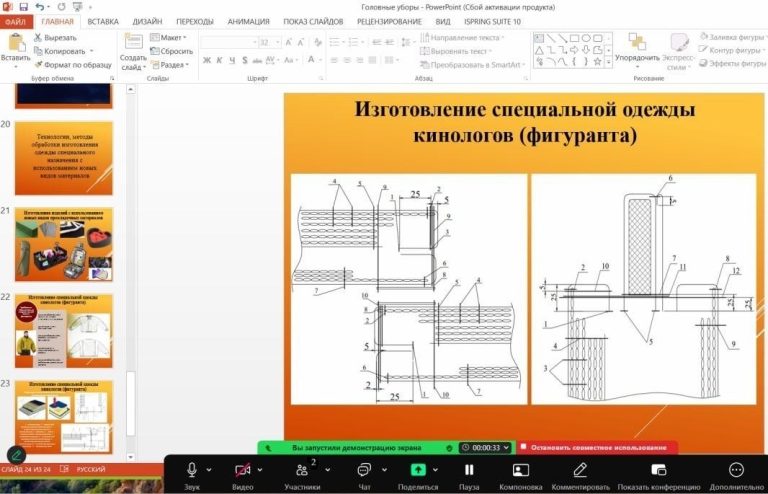Click Остановить совместное использование
768x494 pixels.
tap(599, 447)
